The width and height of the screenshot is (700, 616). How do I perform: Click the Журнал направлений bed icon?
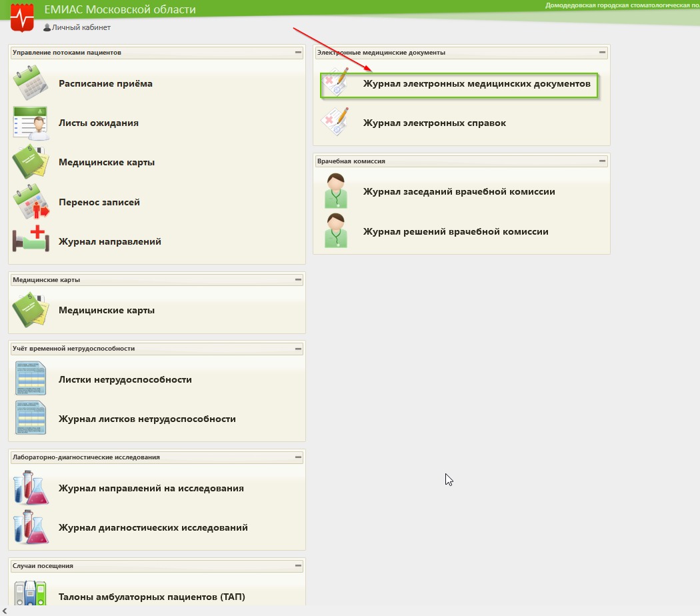click(31, 240)
